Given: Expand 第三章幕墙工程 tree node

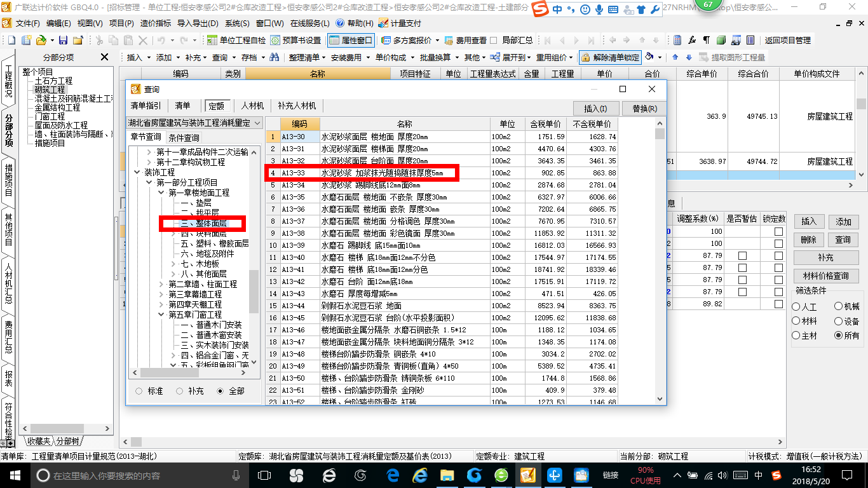Looking at the screenshot, I should 161,294.
